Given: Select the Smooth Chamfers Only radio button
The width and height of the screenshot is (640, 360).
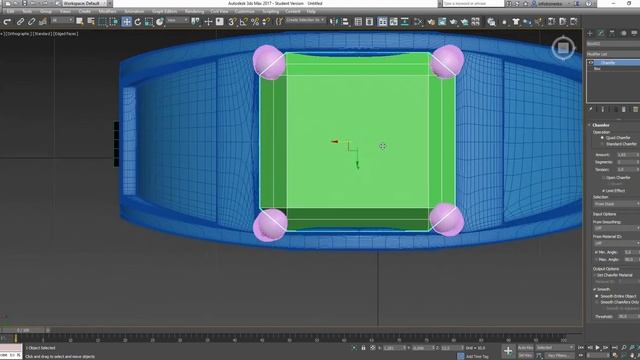Looking at the screenshot, I should [597, 302].
